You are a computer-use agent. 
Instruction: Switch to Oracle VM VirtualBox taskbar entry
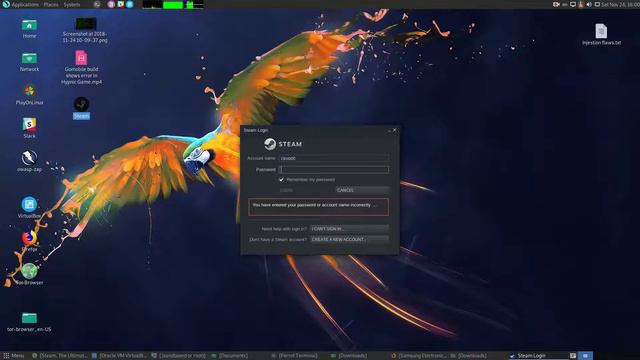click(119, 356)
